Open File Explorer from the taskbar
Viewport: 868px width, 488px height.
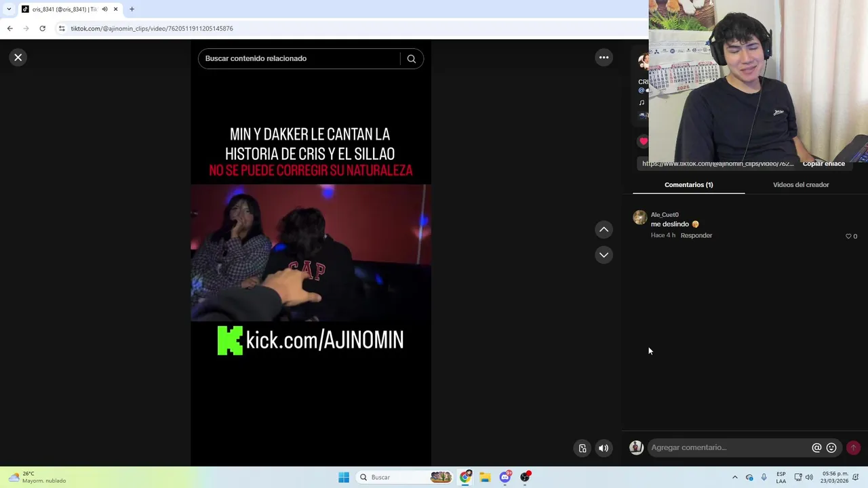tap(485, 477)
